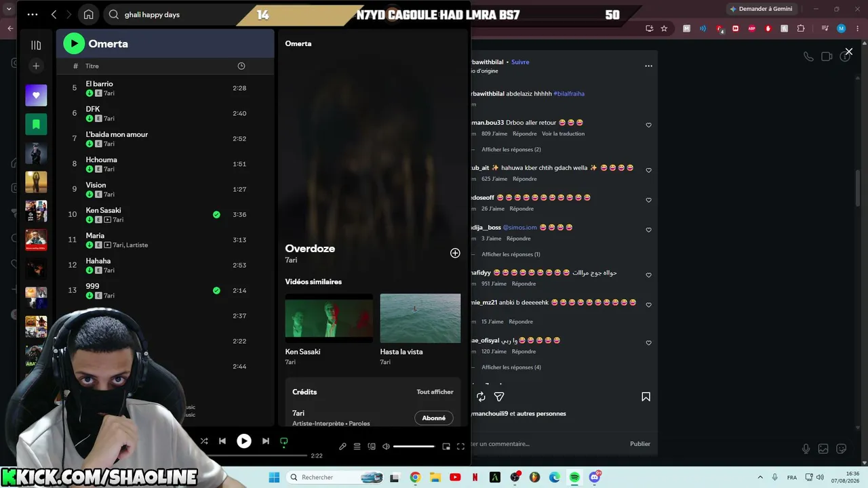
Task: Click Suivre next to the username
Action: point(520,62)
